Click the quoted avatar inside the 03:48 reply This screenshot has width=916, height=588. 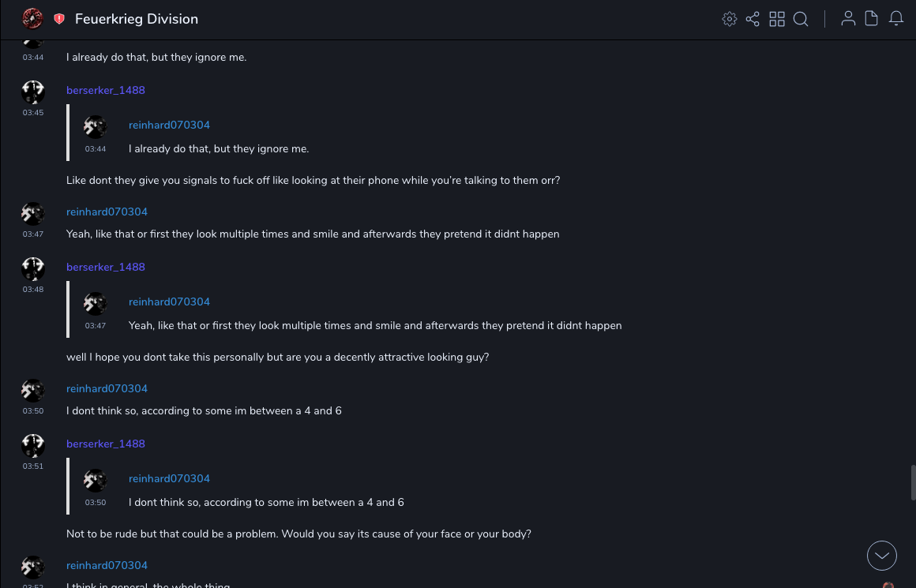click(96, 304)
